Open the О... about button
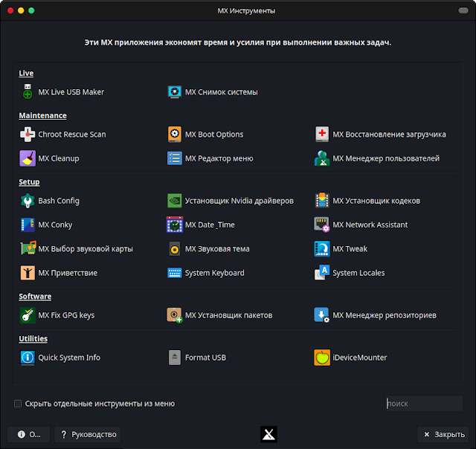The height and width of the screenshot is (449, 476). 29,434
